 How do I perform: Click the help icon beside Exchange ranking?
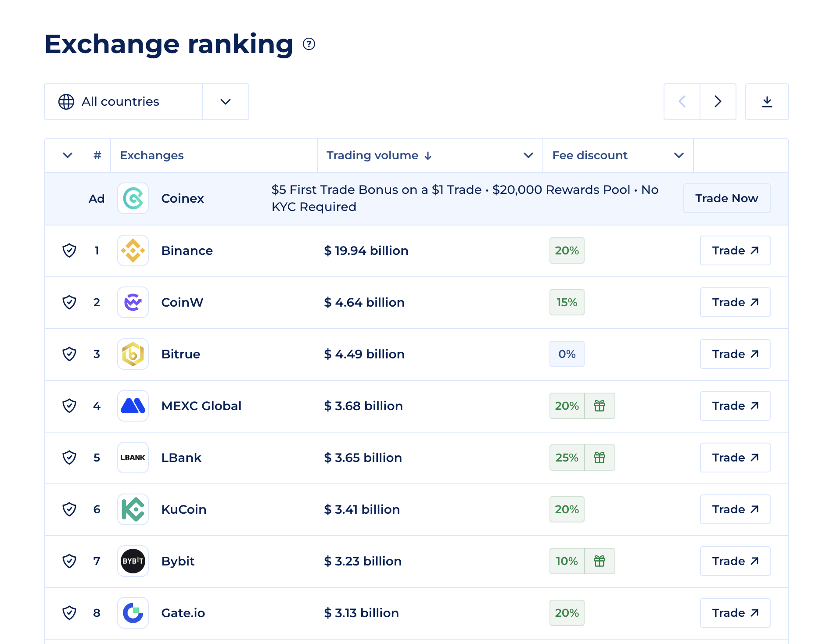point(309,44)
